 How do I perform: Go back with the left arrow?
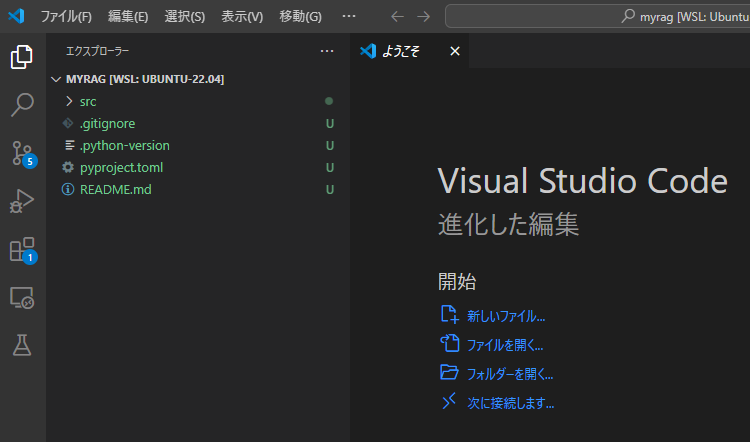397,17
